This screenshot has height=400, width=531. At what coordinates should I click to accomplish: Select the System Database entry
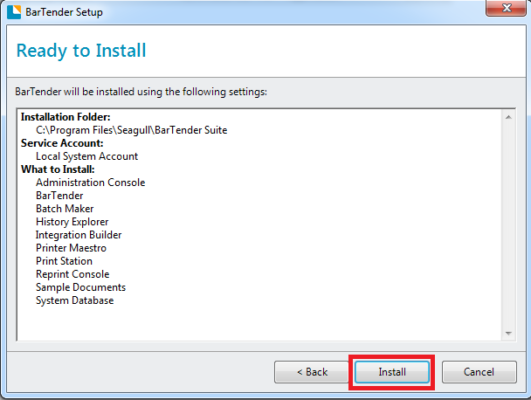[x=75, y=300]
